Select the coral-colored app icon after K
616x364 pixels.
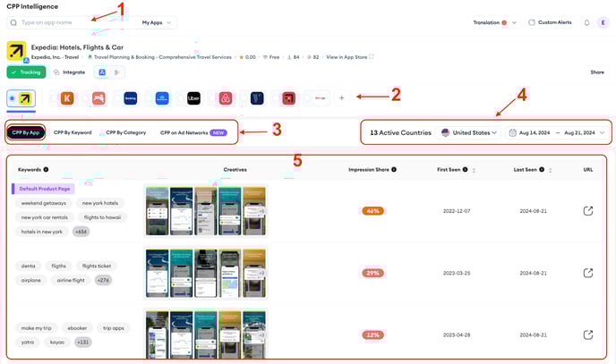click(x=98, y=98)
